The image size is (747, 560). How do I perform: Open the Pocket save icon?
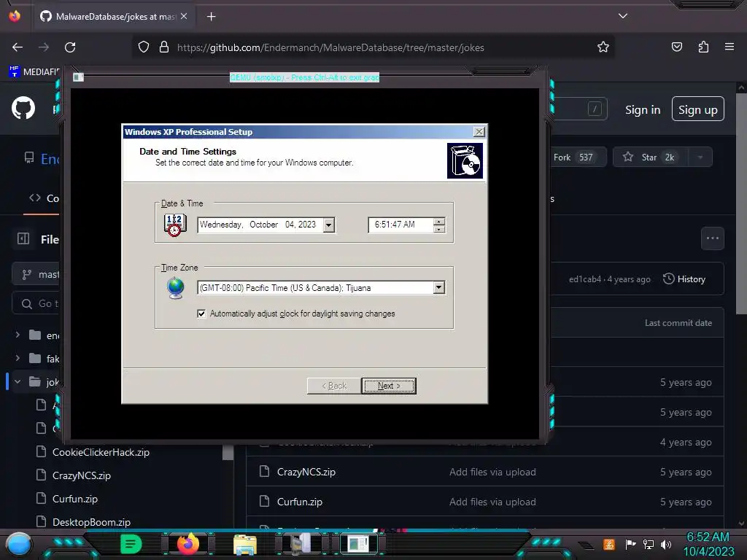pyautogui.click(x=676, y=47)
